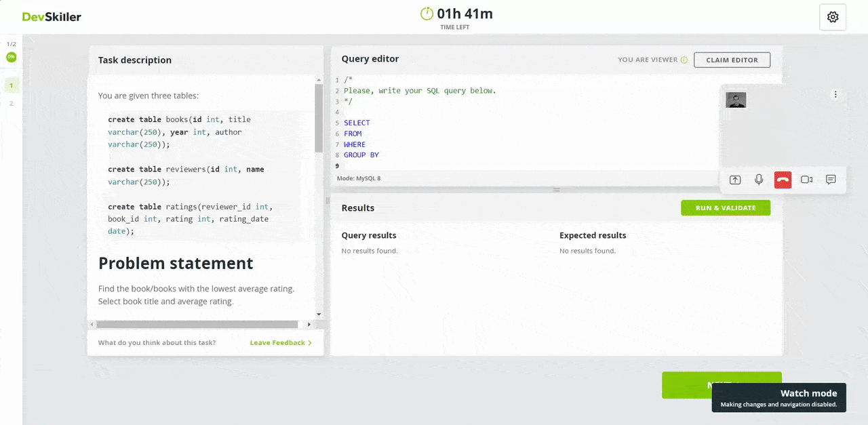Open the chat message icon
This screenshot has height=425, width=868.
pyautogui.click(x=831, y=180)
